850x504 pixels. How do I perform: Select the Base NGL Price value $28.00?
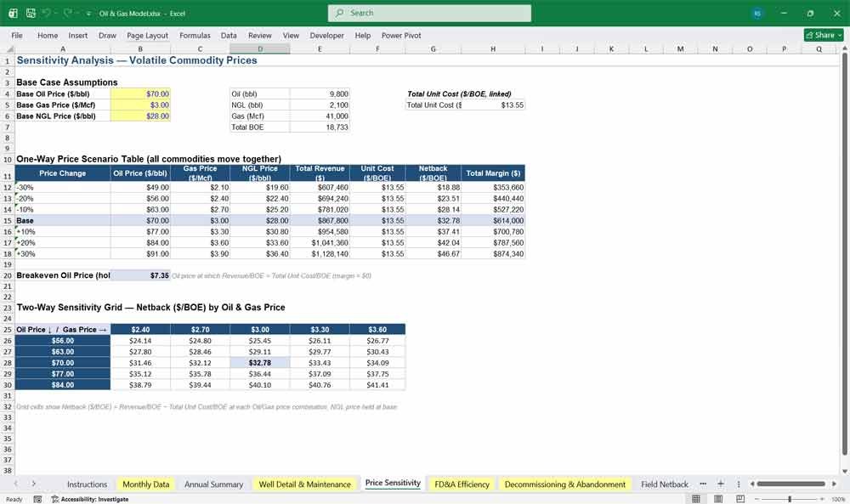tap(140, 116)
